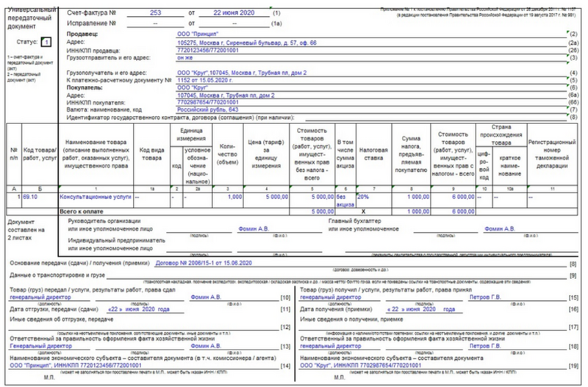Click the без акциза cell
This screenshot has height=387, width=588.
click(x=345, y=200)
